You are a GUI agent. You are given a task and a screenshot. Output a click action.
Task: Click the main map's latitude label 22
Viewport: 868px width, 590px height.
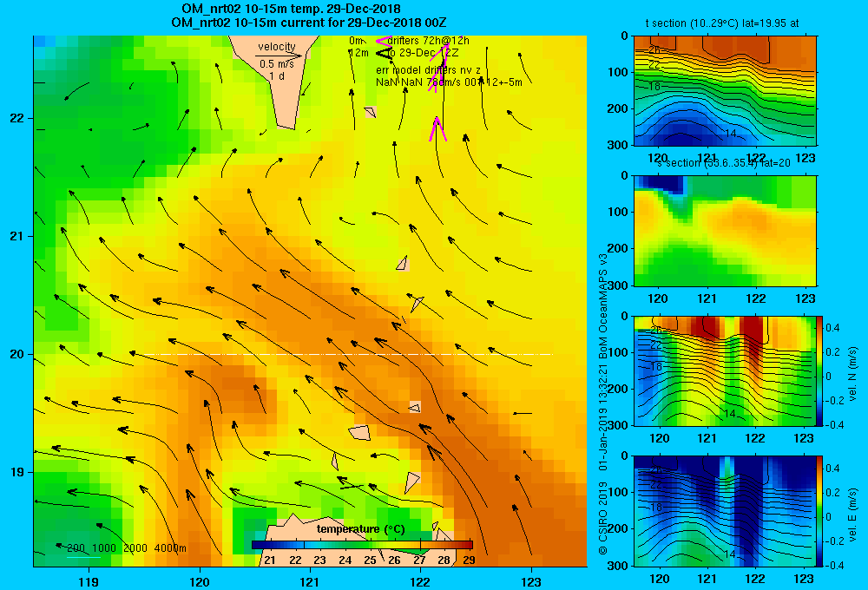pyautogui.click(x=17, y=119)
